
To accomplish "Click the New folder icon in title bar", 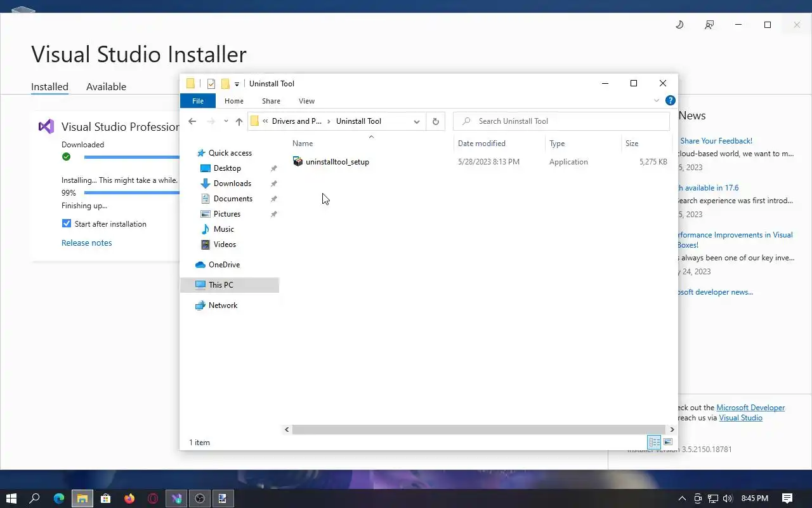I will click(x=225, y=84).
